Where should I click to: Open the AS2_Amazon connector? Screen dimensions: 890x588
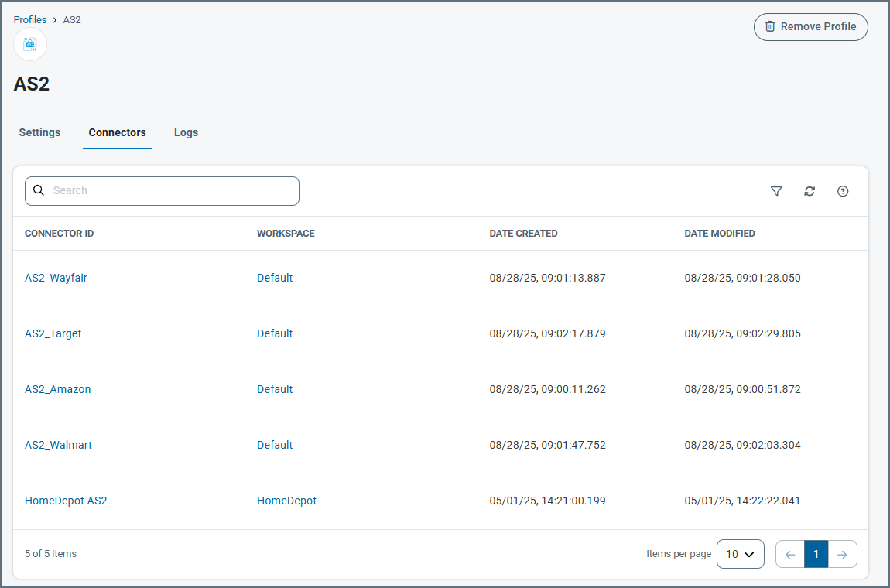pyautogui.click(x=57, y=389)
